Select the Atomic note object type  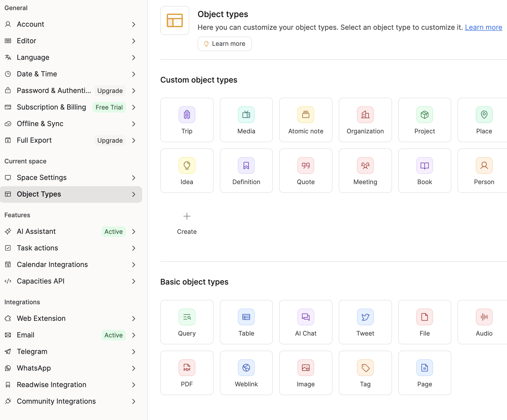(306, 120)
